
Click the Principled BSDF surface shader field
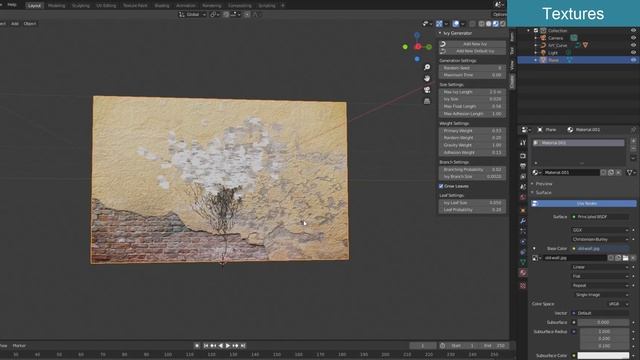click(x=600, y=217)
